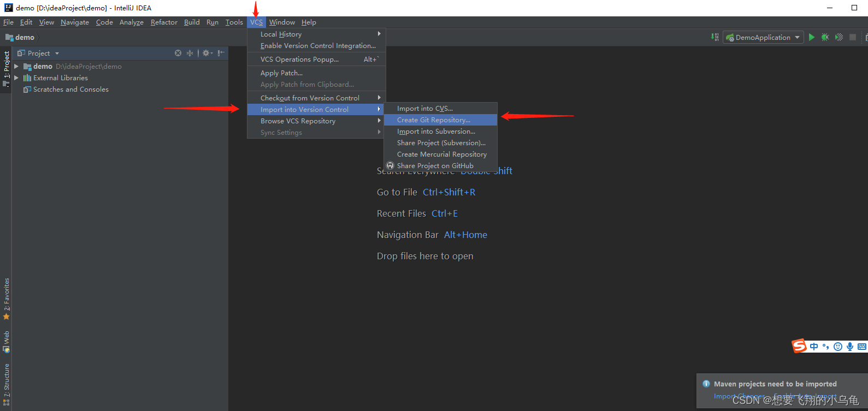Click the Spring leaf icon of DemoApplication
The width and height of the screenshot is (868, 411).
coord(730,38)
